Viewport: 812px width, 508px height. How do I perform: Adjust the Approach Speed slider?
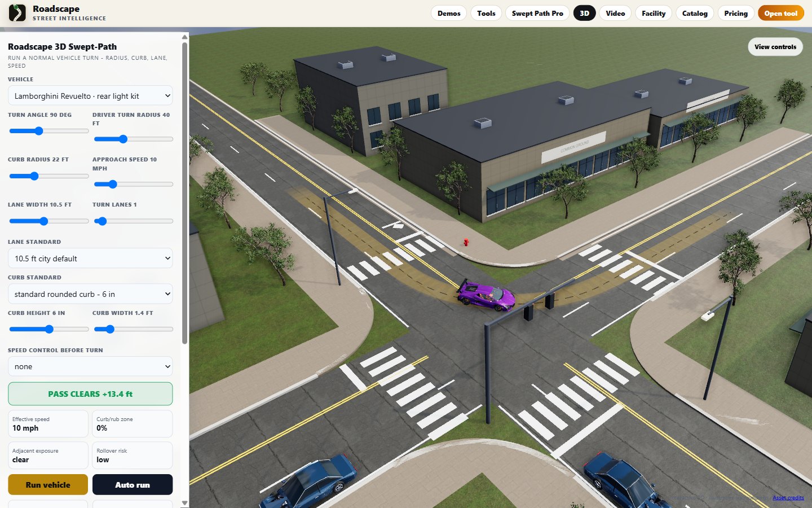coord(133,184)
